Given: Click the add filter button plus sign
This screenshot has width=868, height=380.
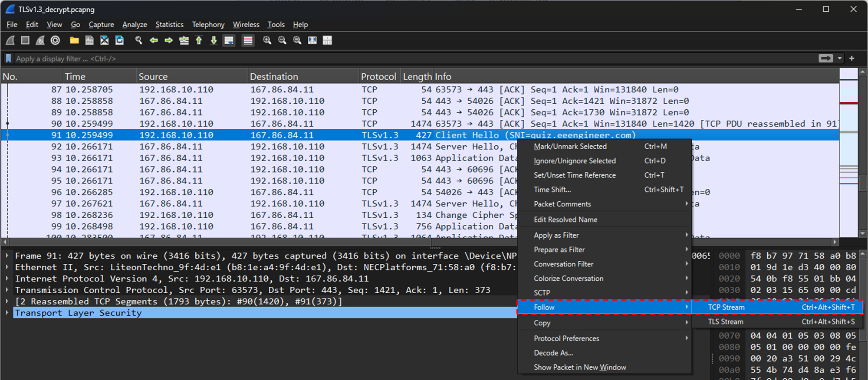Looking at the screenshot, I should click(852, 59).
